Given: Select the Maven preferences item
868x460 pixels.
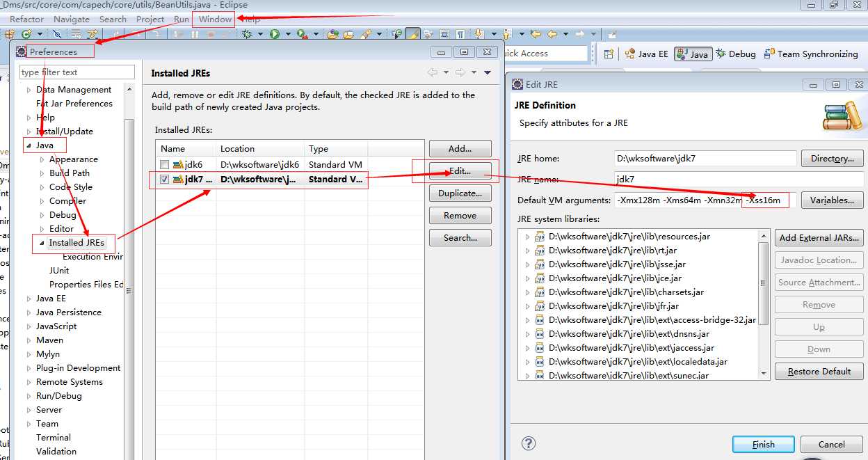Looking at the screenshot, I should click(x=49, y=340).
